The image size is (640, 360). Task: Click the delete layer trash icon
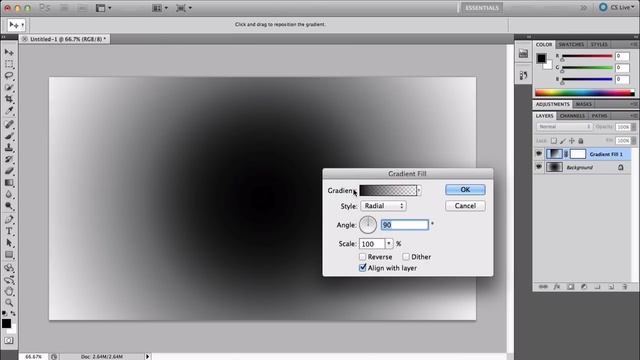click(x=624, y=287)
